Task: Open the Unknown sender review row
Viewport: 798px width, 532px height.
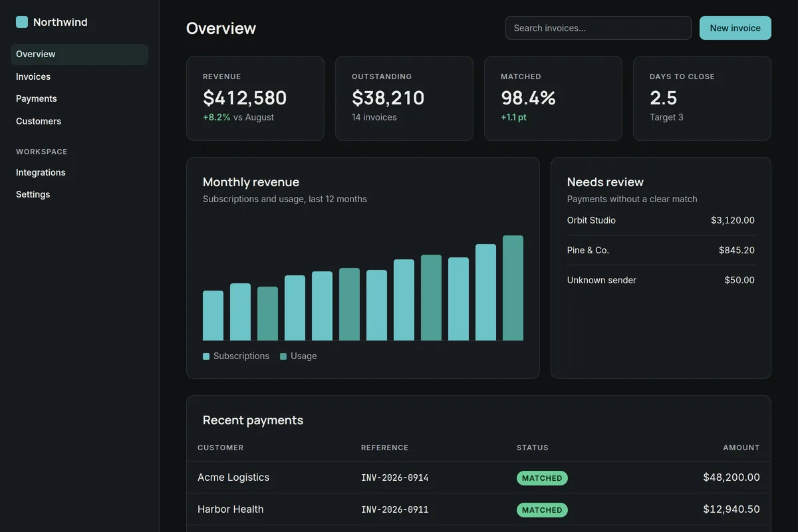Action: tap(661, 280)
